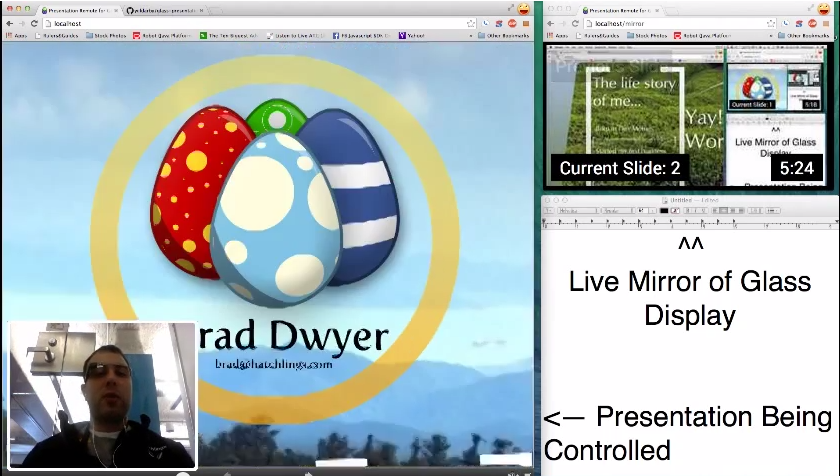Click the red extension icon in mirror browser
840x476 pixels.
point(812,24)
